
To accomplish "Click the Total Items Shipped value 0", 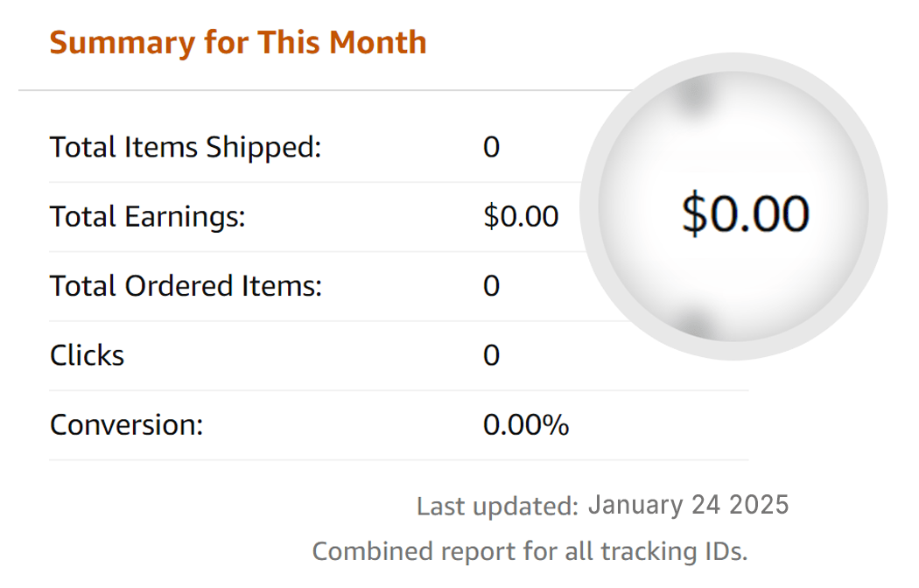I will click(491, 147).
